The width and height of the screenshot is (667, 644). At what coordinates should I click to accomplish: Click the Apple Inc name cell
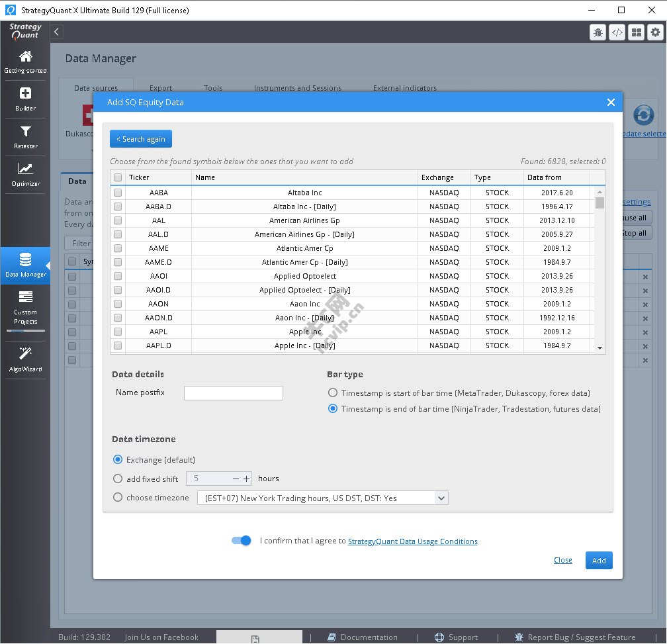[x=304, y=332]
